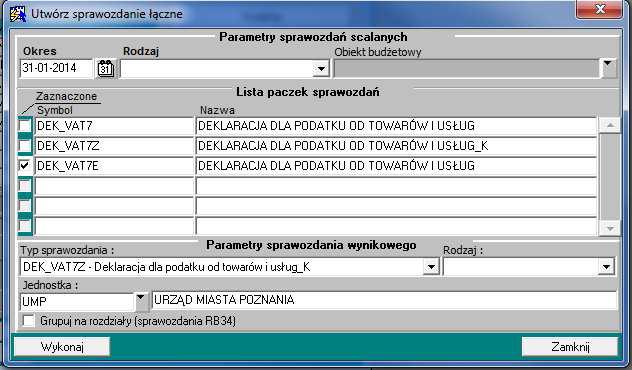Select the DEK_VAT7Z symbol cell

pyautogui.click(x=114, y=146)
